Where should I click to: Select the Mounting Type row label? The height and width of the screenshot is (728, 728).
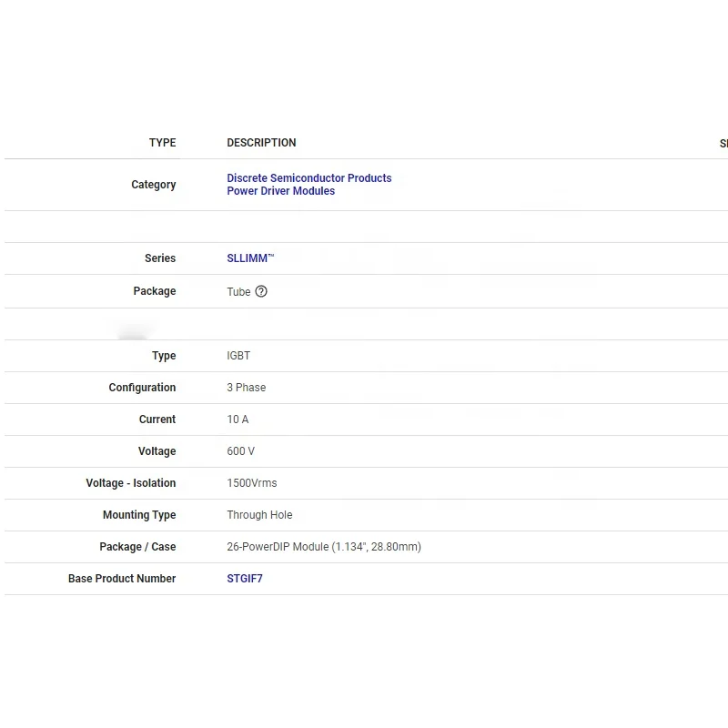pyautogui.click(x=139, y=515)
